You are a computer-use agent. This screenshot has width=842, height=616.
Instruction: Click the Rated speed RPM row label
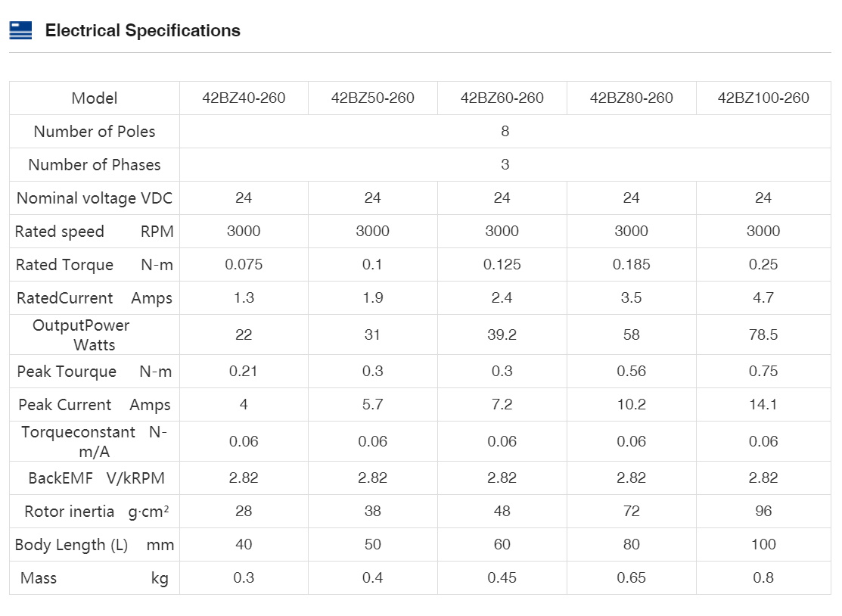pyautogui.click(x=95, y=232)
